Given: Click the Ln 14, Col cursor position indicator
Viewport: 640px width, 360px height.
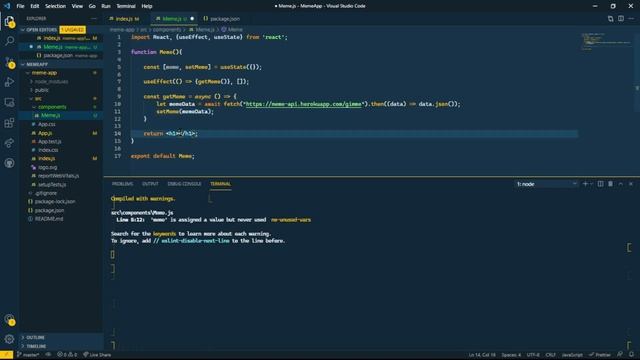Looking at the screenshot, I should pyautogui.click(x=482, y=355).
